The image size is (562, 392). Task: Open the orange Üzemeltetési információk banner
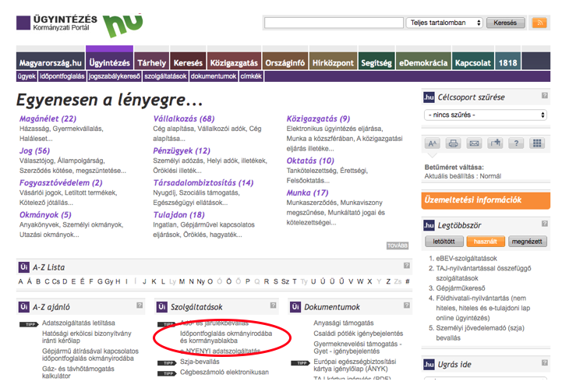pos(484,200)
